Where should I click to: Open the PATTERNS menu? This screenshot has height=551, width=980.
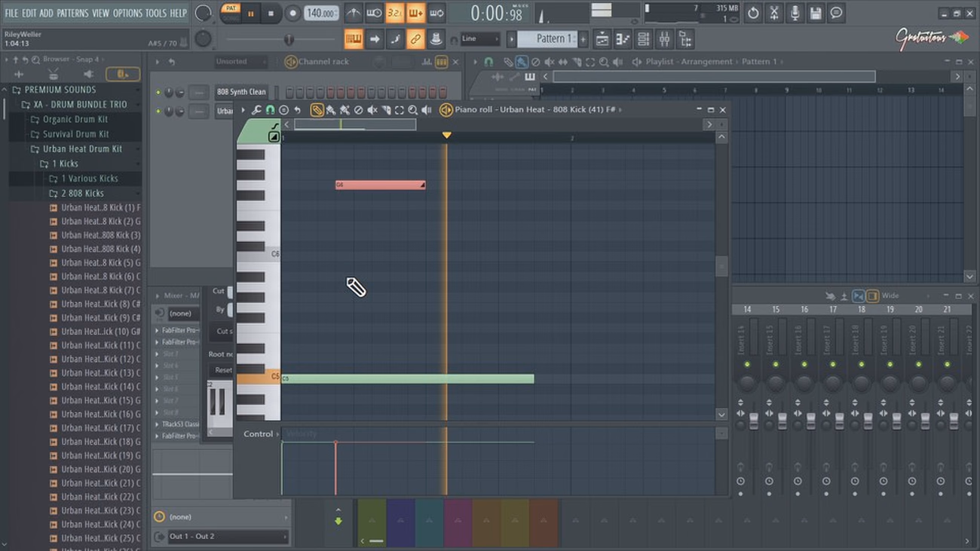72,13
